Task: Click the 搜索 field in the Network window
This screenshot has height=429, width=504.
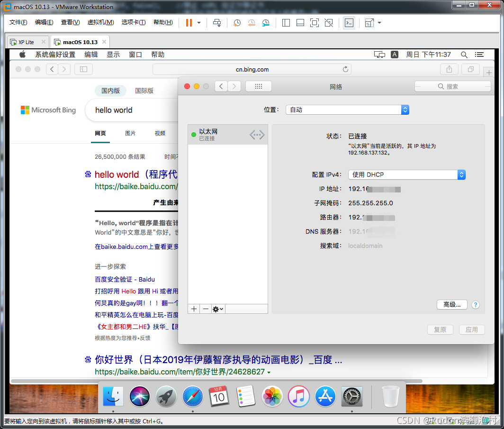Action: [x=452, y=86]
